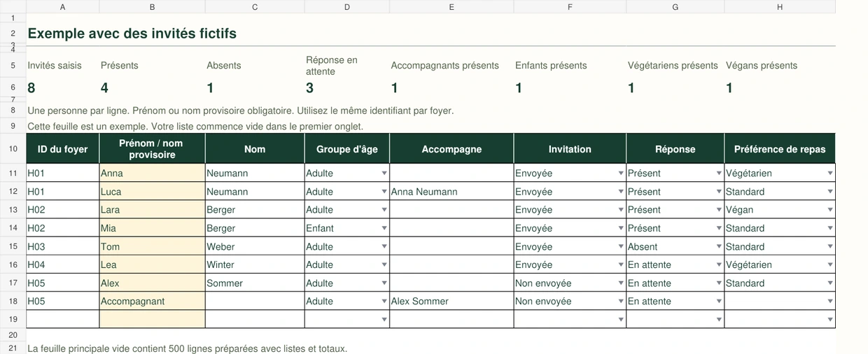868x354 pixels.
Task: Select row 18 header
Action: (x=13, y=302)
